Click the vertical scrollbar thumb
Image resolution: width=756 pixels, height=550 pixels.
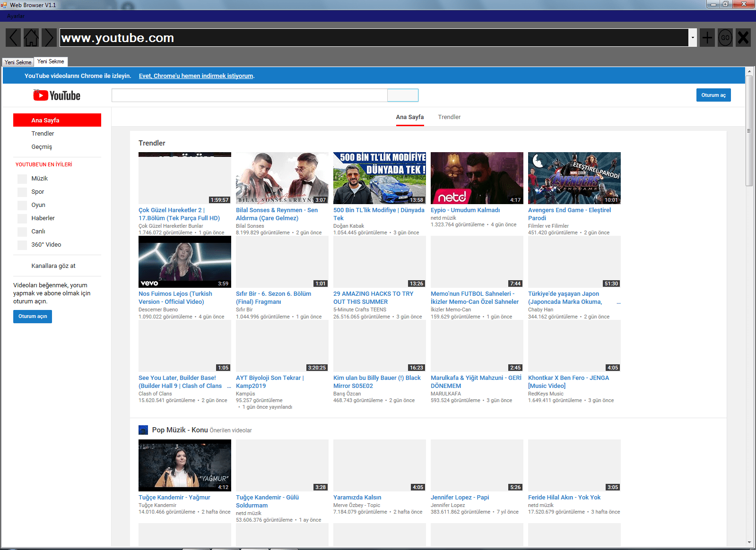[x=749, y=131]
